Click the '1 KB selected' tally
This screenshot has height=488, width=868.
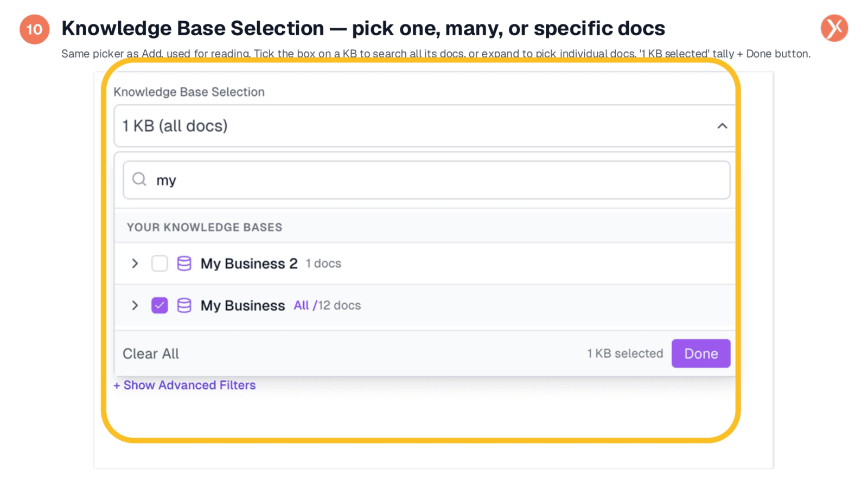(625, 354)
